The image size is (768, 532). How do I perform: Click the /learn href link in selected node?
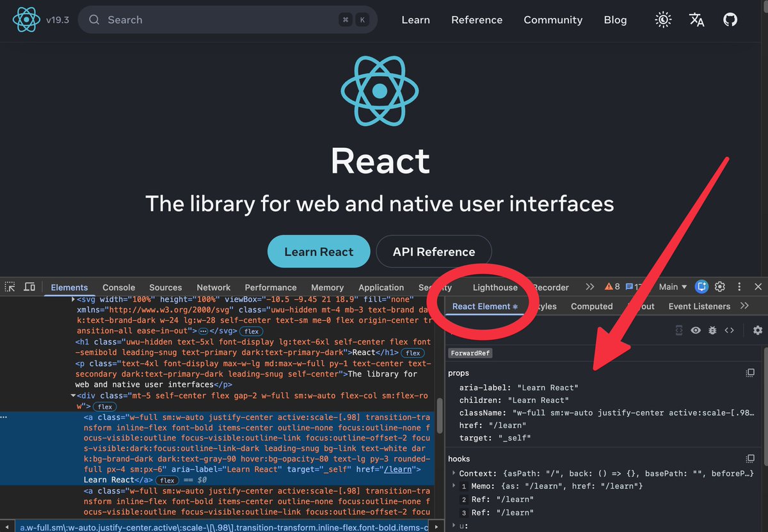(x=397, y=469)
